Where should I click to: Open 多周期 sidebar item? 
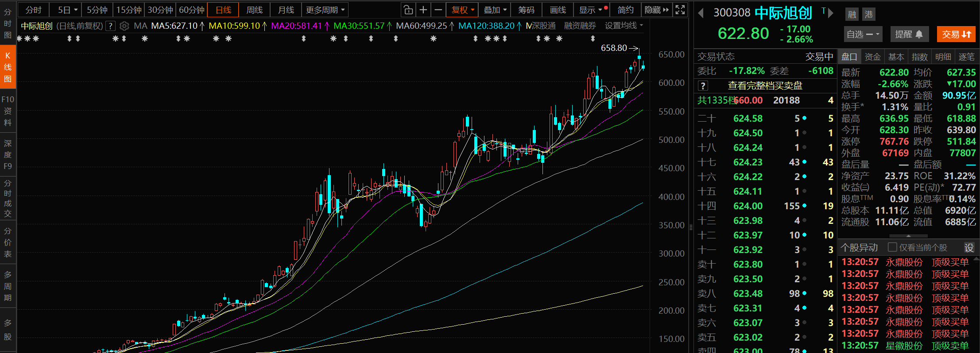click(8, 286)
